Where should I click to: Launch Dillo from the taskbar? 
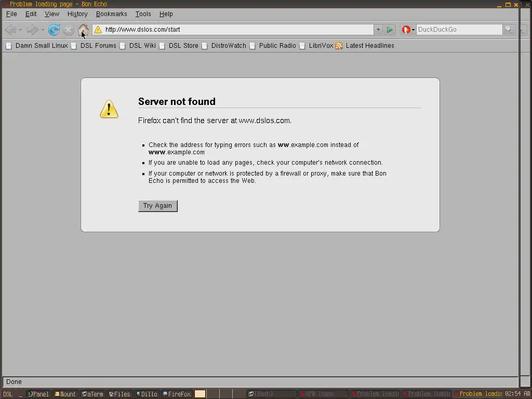pos(147,394)
